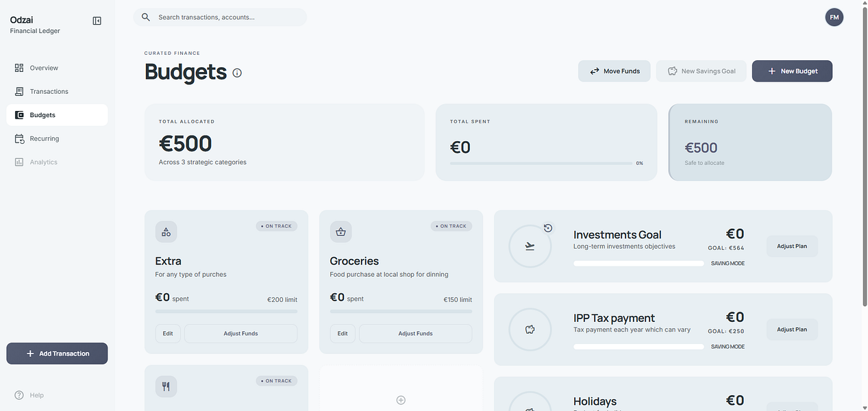Go to Overview page
The image size is (868, 411).
pyautogui.click(x=57, y=68)
